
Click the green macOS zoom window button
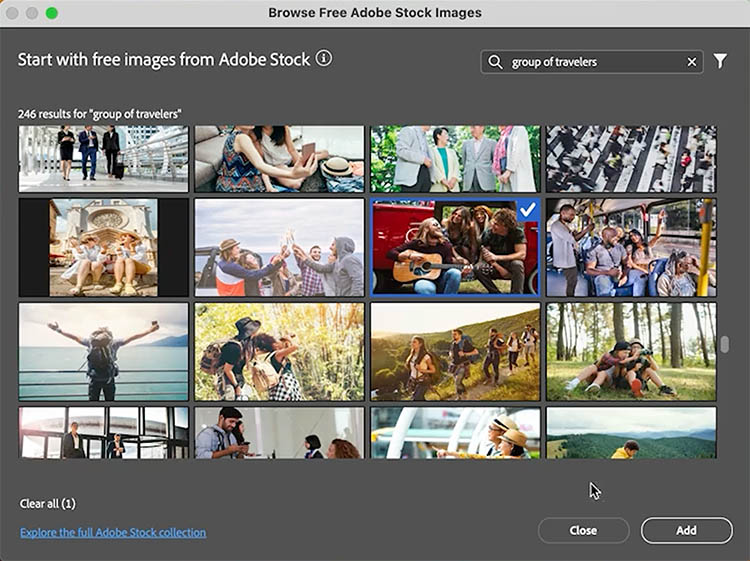click(52, 13)
